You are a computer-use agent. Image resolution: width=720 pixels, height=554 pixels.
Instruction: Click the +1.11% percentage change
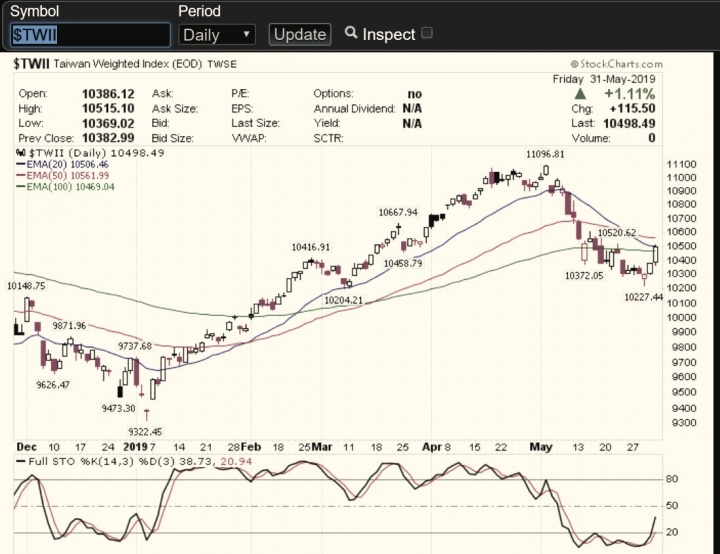tap(630, 94)
